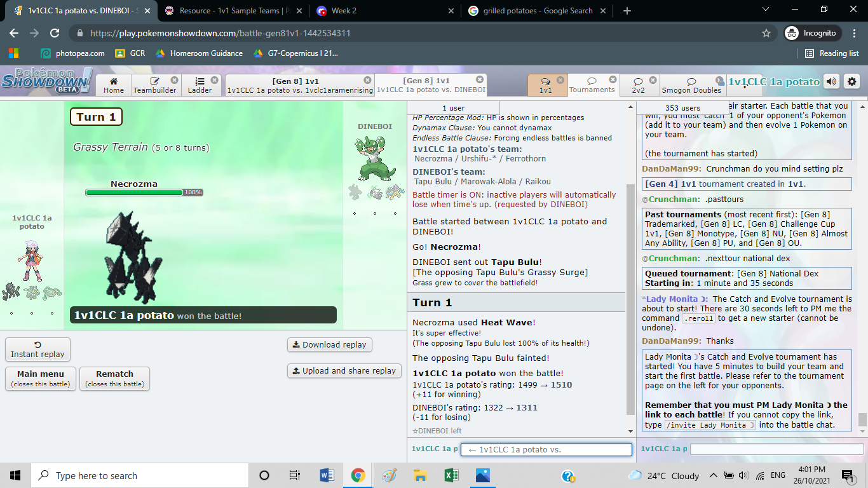
Task: Open the Home tab
Action: tap(114, 85)
